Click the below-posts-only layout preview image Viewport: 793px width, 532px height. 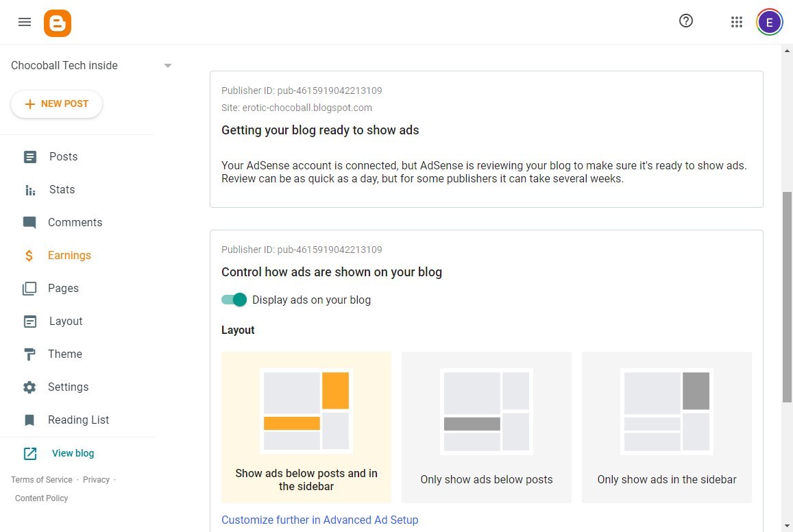click(x=486, y=411)
